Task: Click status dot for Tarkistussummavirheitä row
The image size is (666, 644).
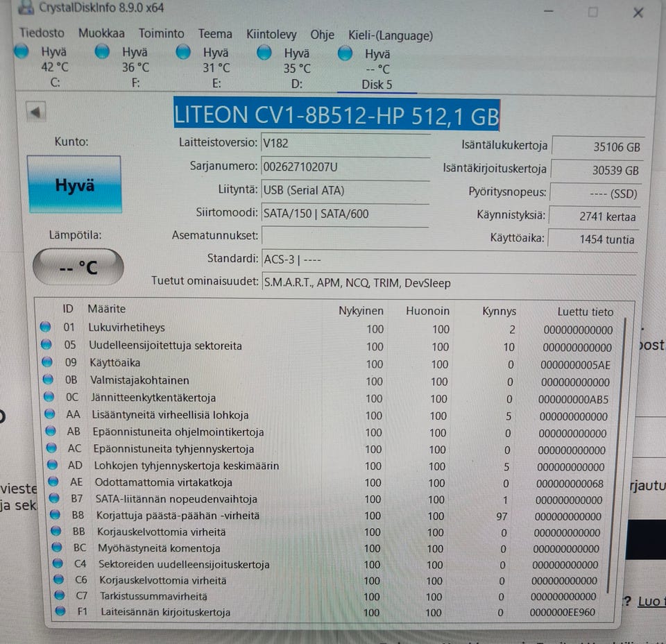Action: 60,595
